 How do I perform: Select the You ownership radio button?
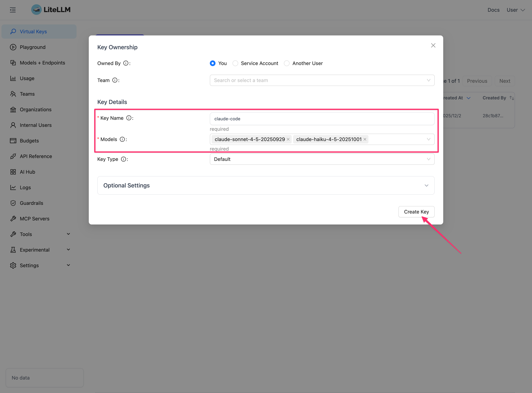[x=213, y=63]
